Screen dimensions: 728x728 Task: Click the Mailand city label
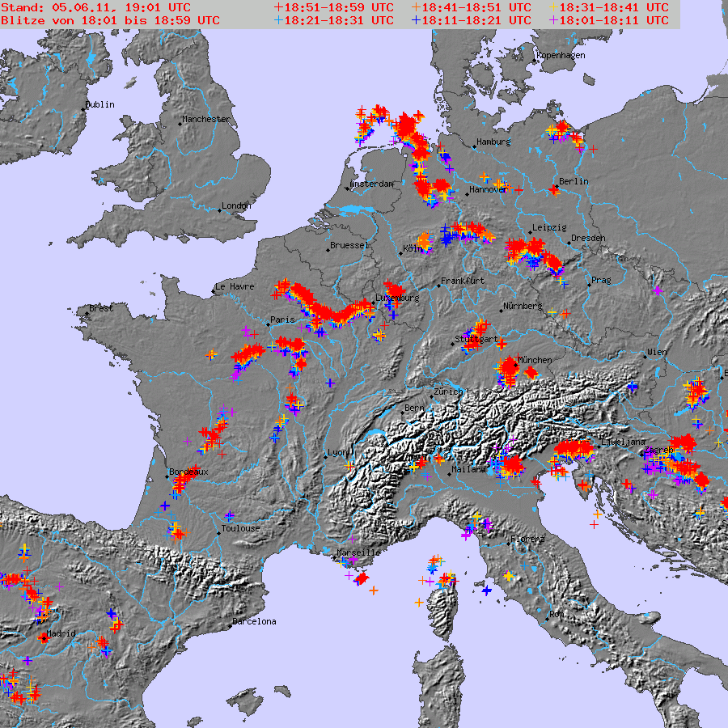coord(468,470)
